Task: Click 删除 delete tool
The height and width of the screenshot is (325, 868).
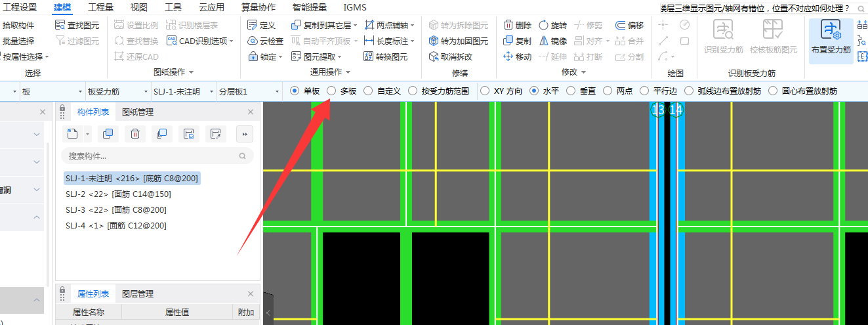Action: [x=518, y=25]
